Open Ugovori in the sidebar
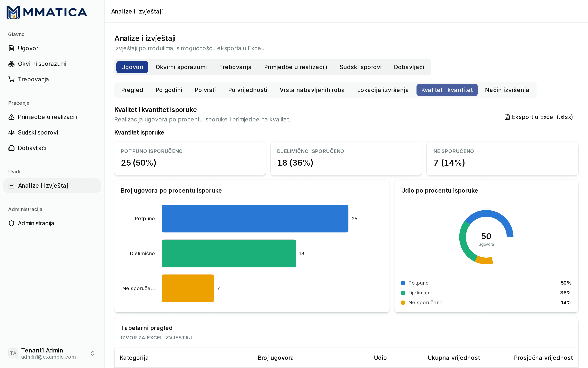 [x=52, y=48]
